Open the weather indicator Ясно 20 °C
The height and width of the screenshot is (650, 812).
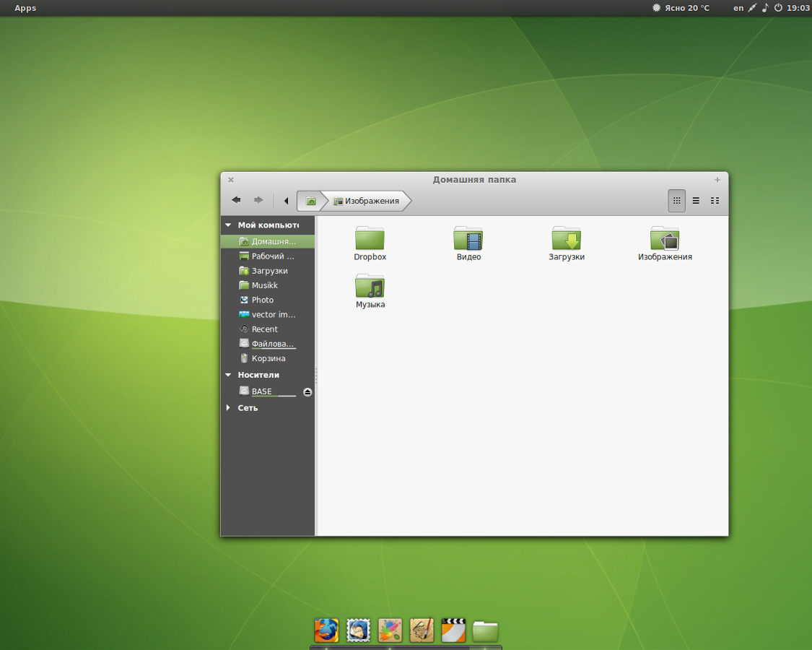(x=681, y=8)
